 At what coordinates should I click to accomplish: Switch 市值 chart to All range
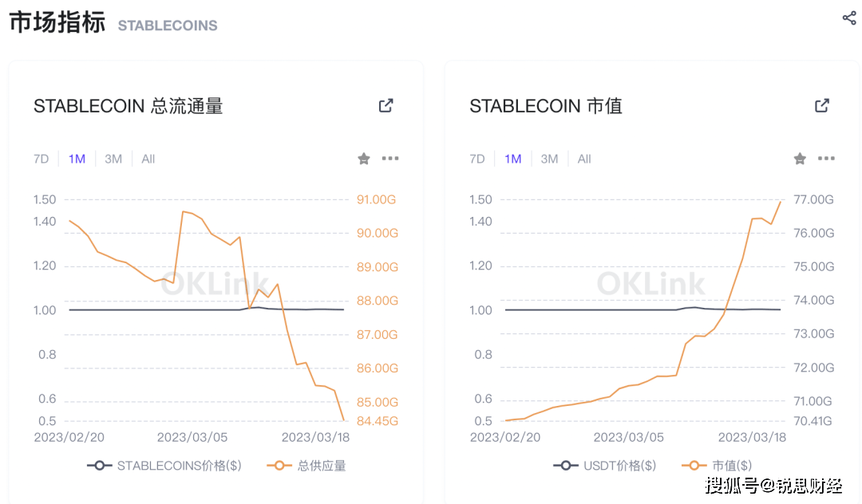tap(584, 159)
